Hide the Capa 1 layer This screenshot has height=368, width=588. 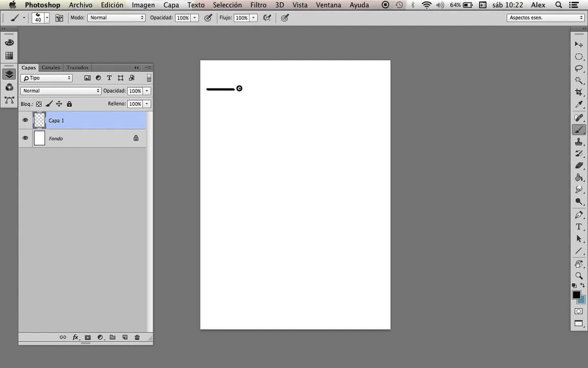25,120
